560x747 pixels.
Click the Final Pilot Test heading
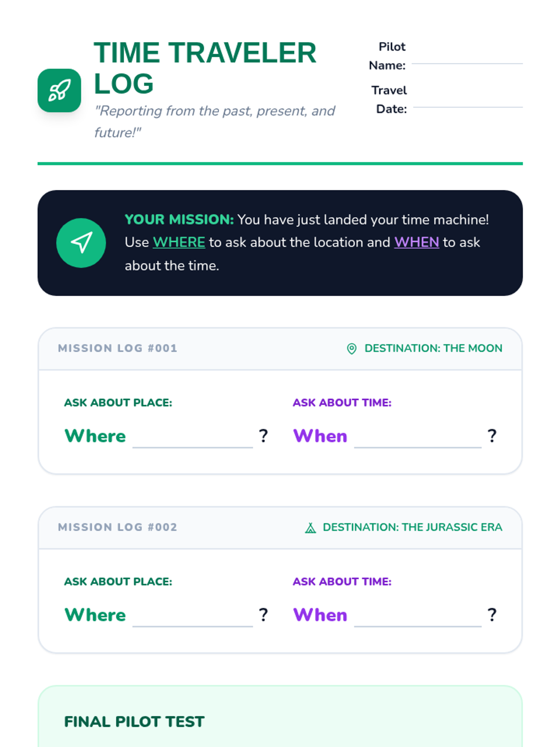[134, 722]
